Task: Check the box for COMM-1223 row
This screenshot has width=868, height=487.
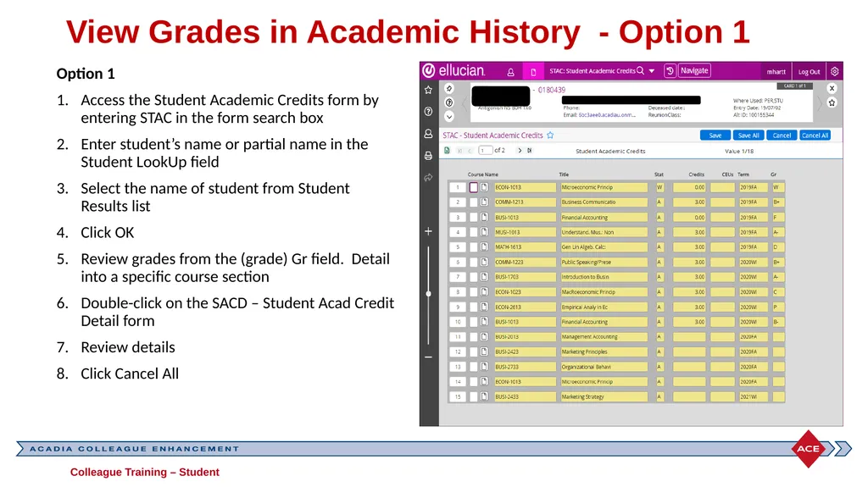Action: coord(473,263)
